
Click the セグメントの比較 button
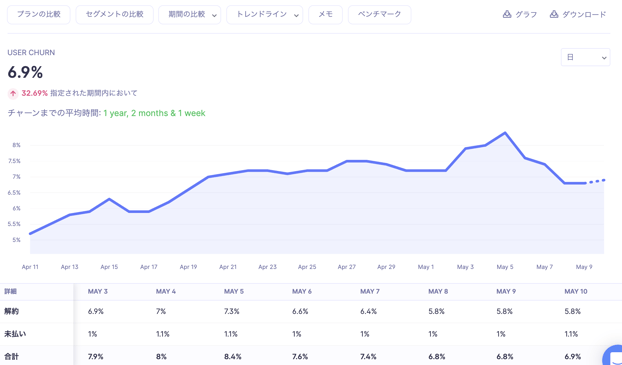[114, 15]
